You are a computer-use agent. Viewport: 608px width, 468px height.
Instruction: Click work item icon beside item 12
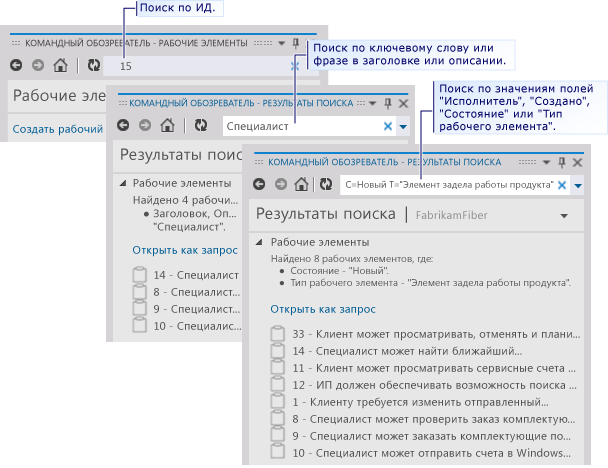[278, 385]
